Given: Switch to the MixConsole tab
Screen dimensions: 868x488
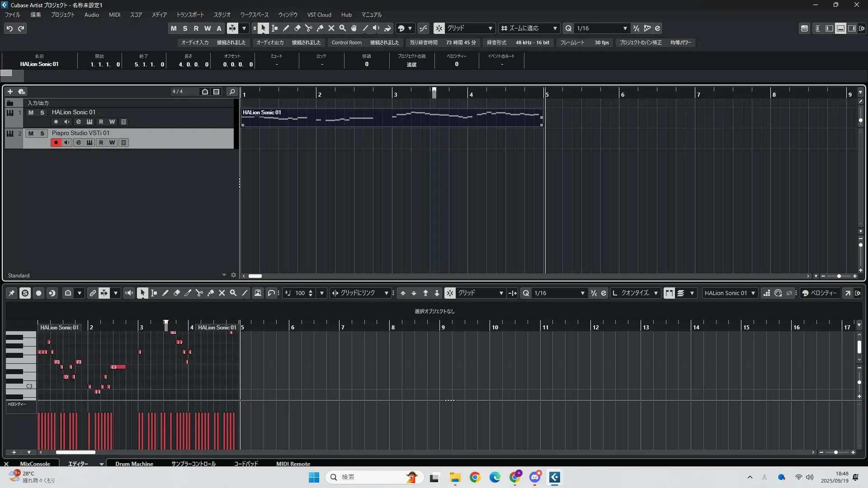Looking at the screenshot, I should point(35,464).
